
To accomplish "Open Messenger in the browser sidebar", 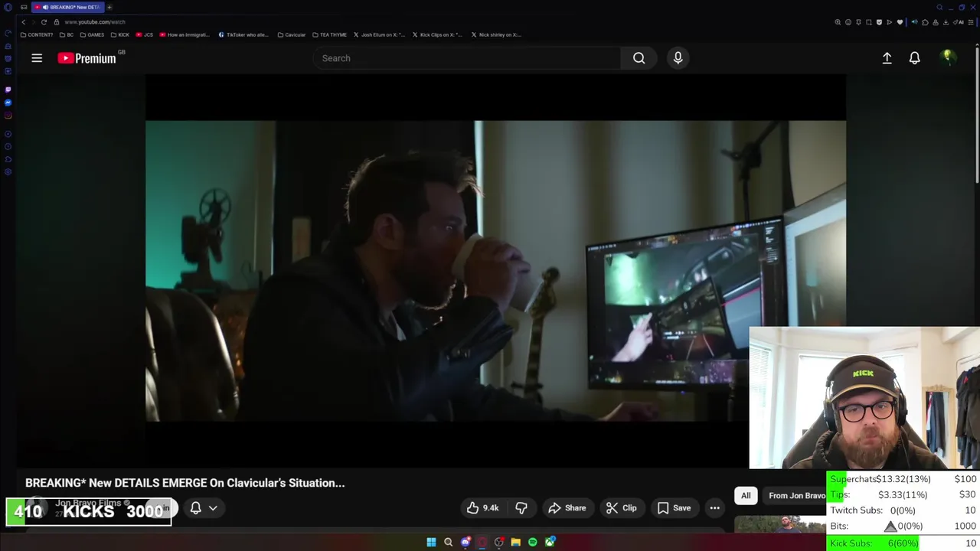I will pos(8,103).
